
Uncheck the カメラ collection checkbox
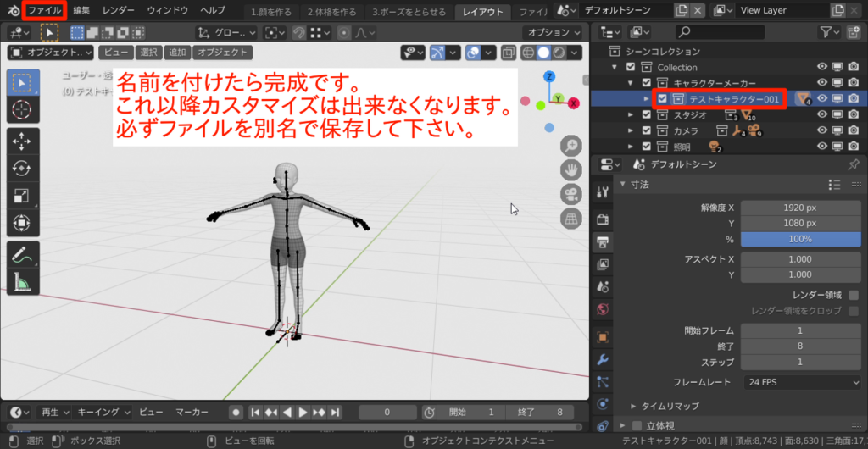(x=646, y=131)
